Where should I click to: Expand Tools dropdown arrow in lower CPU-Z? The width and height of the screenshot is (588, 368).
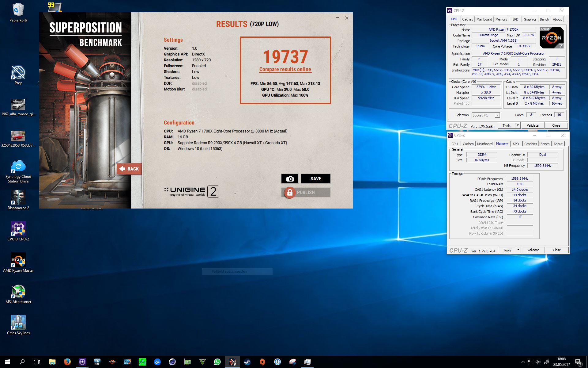click(518, 250)
